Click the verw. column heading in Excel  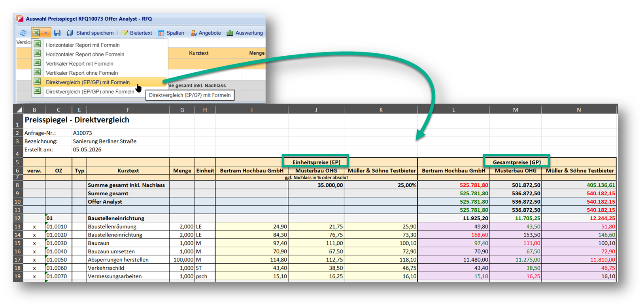coord(34,171)
